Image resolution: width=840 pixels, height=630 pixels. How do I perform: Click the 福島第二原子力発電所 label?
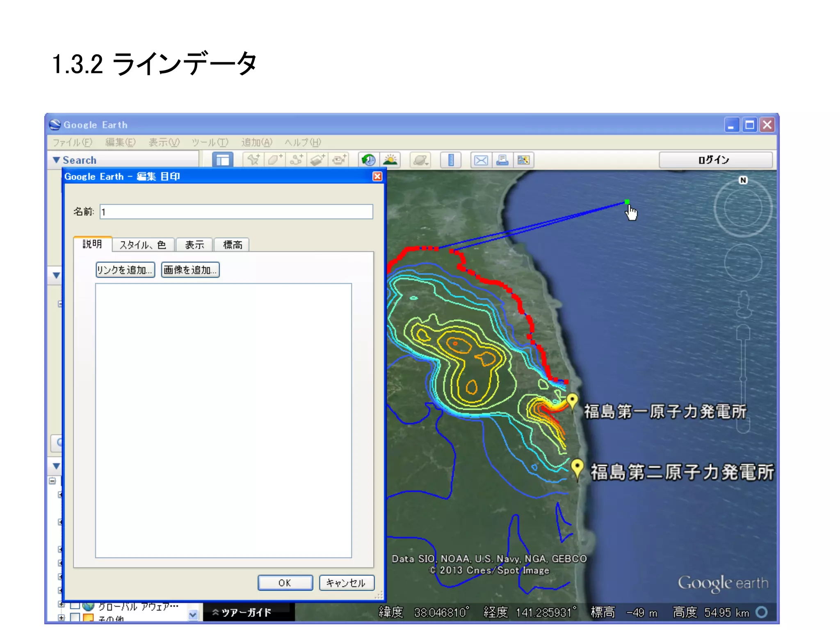pos(682,472)
